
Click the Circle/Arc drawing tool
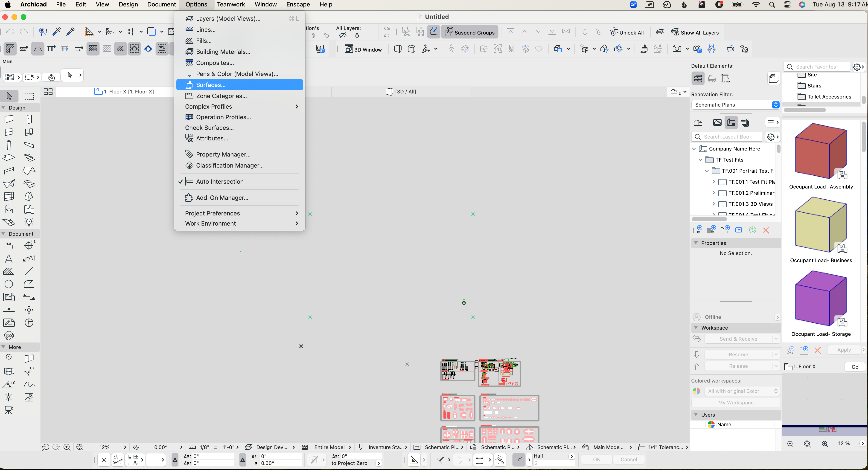coord(9,284)
